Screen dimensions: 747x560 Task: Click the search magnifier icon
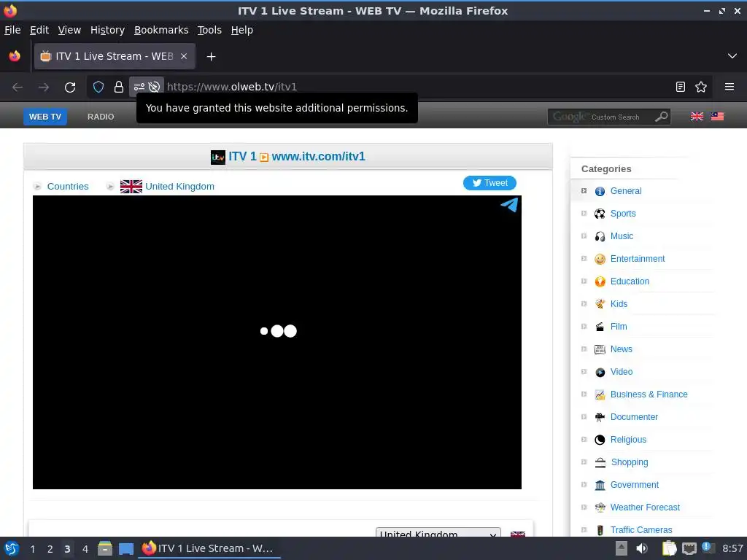pyautogui.click(x=661, y=116)
